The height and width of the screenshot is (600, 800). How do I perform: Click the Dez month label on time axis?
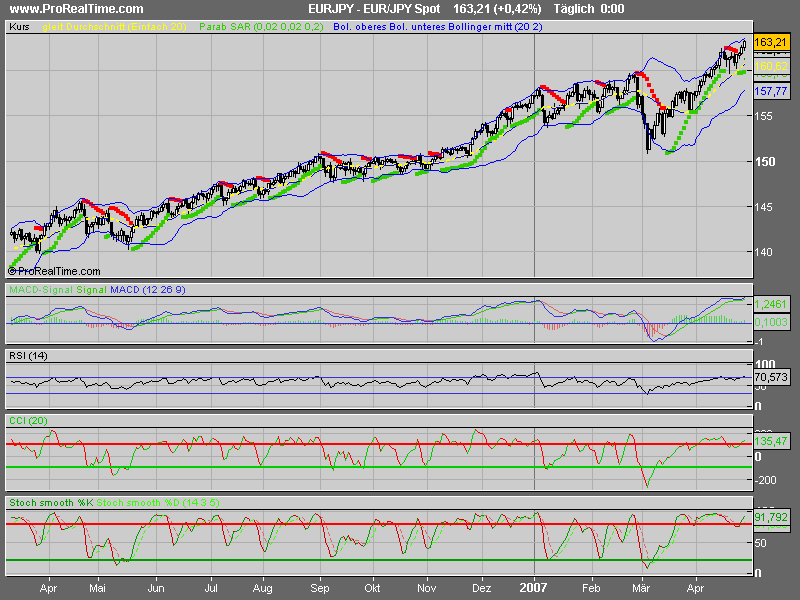(x=482, y=588)
